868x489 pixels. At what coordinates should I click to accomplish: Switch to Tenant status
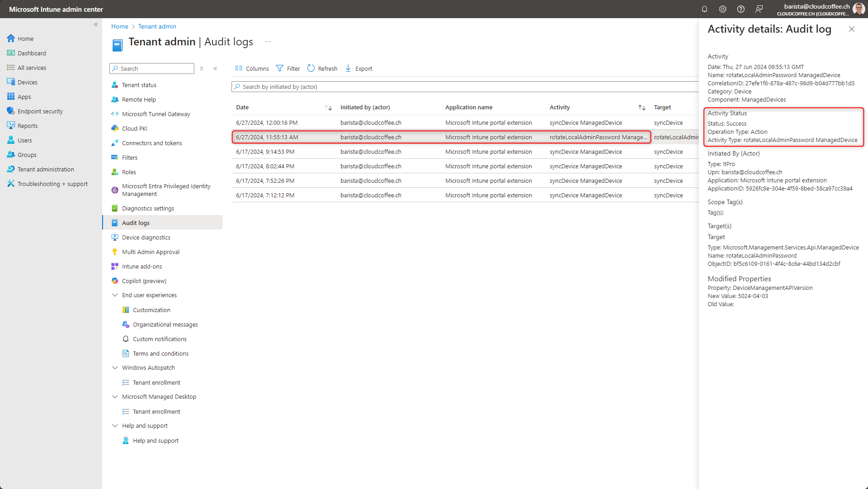(x=139, y=85)
